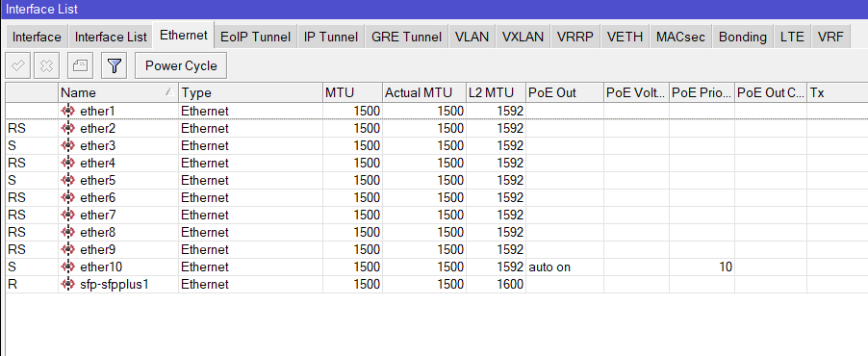Select the sfp-sfpplus1 interface icon
This screenshot has height=356, width=868.
pos(68,285)
